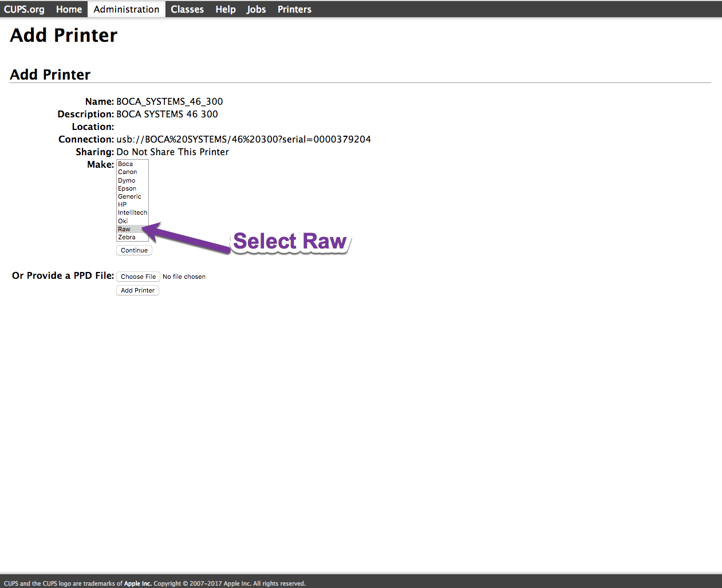The width and height of the screenshot is (722, 588).
Task: Click the Apple Inc. copyright footer text
Action: (x=155, y=583)
